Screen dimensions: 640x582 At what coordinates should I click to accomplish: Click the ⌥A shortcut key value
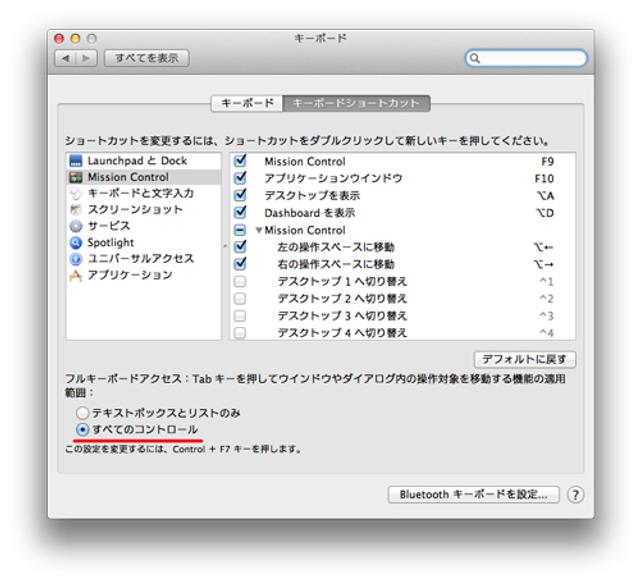click(545, 196)
